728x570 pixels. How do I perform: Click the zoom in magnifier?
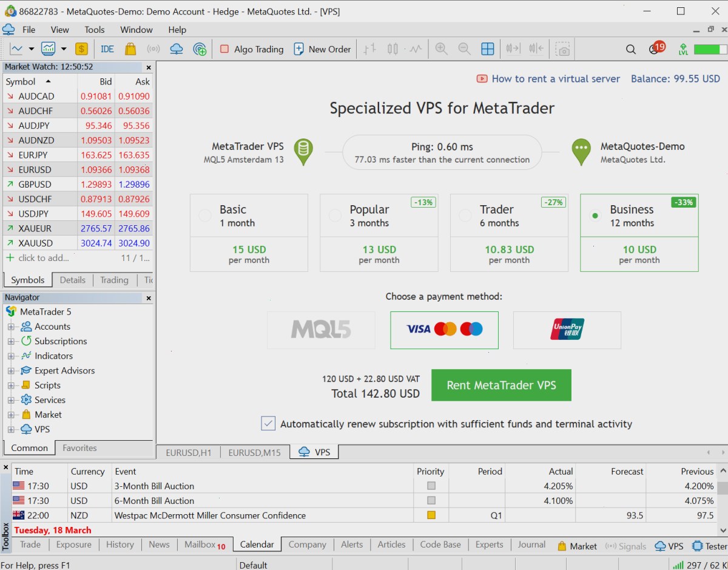point(442,49)
